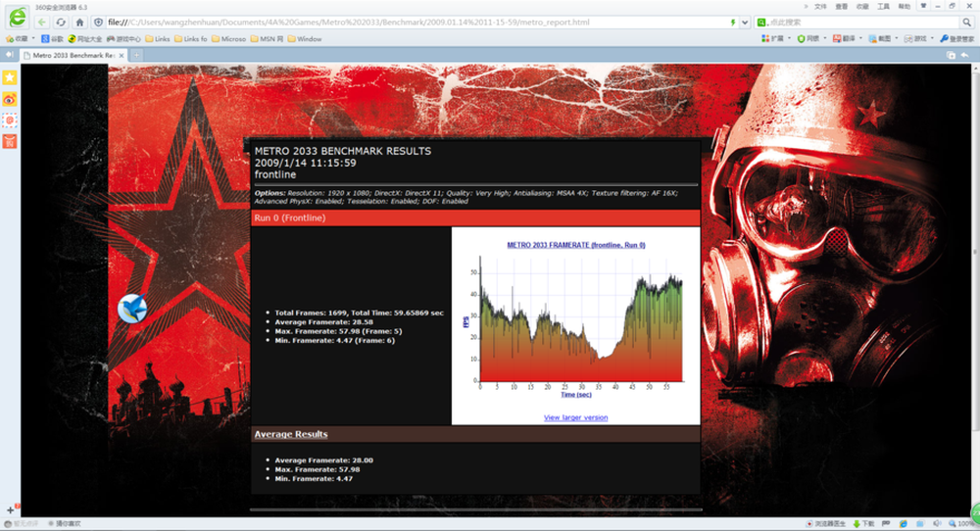Open the address bar history dropdown

pos(745,23)
